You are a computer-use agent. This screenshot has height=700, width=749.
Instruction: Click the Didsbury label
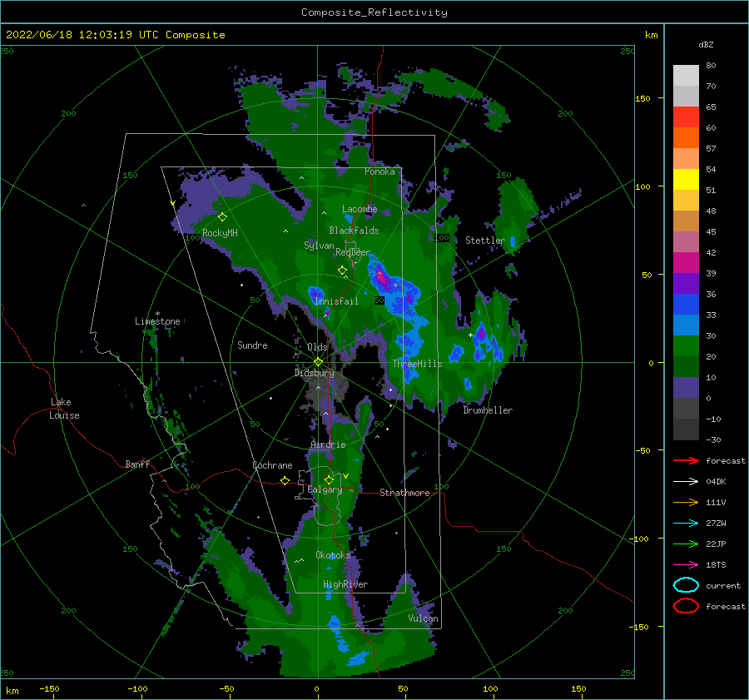pyautogui.click(x=315, y=373)
